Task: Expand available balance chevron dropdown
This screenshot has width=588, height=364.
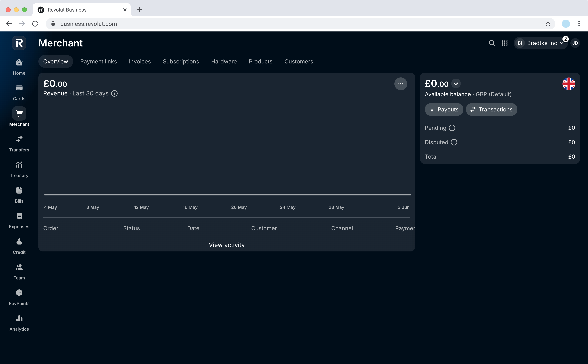Action: coord(456,84)
